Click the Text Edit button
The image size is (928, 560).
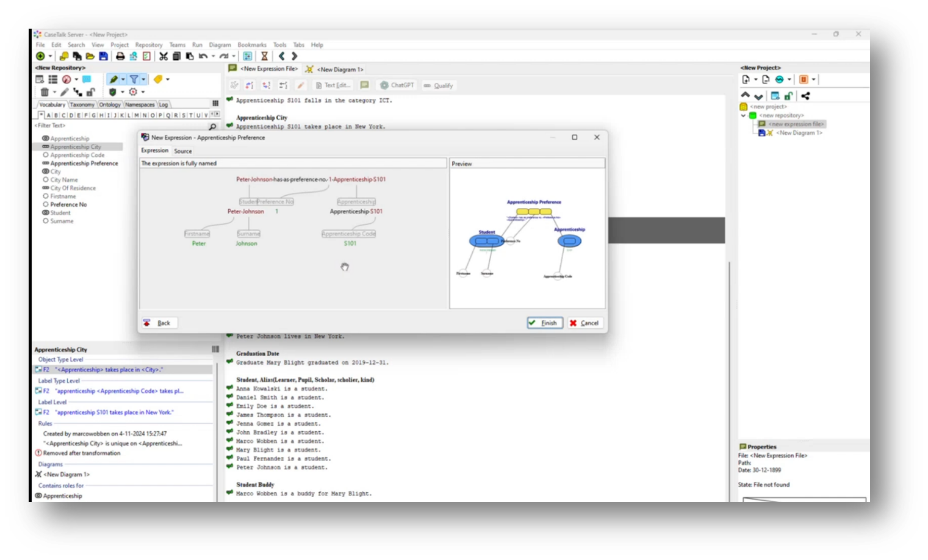(333, 85)
